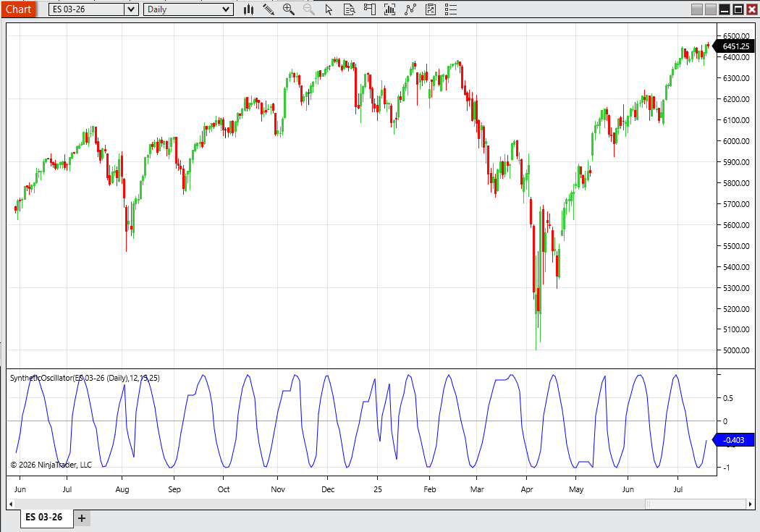Screen dimensions: 760x532
Task: Open the Strategies icon
Action: [431, 9]
